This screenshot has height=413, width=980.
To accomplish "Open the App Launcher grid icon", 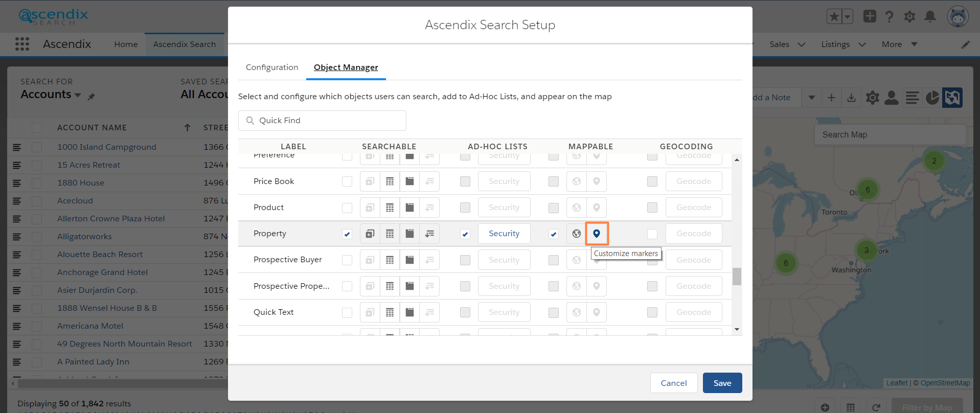I will coord(22,44).
